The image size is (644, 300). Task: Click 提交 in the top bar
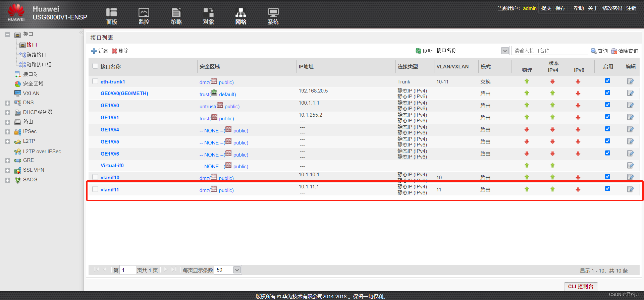point(546,8)
